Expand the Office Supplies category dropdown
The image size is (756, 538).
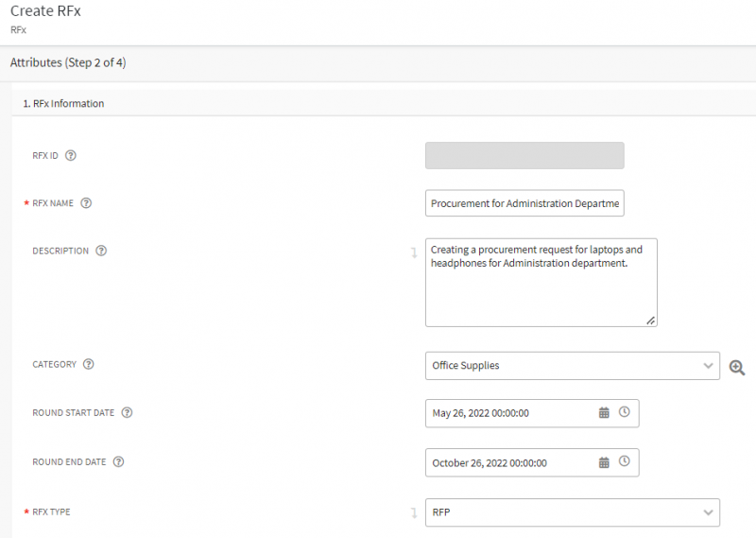(709, 366)
